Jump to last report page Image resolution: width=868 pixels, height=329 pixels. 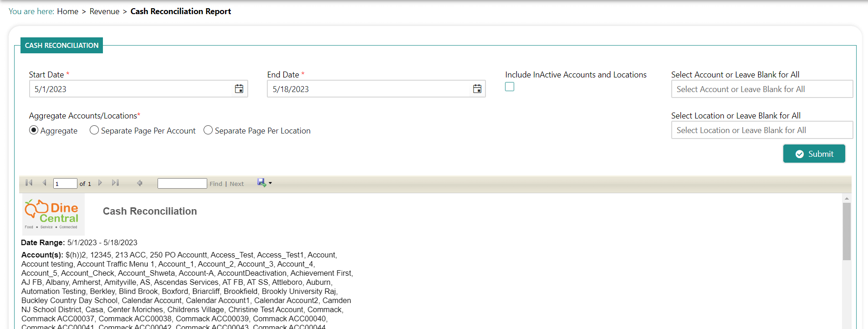[115, 183]
